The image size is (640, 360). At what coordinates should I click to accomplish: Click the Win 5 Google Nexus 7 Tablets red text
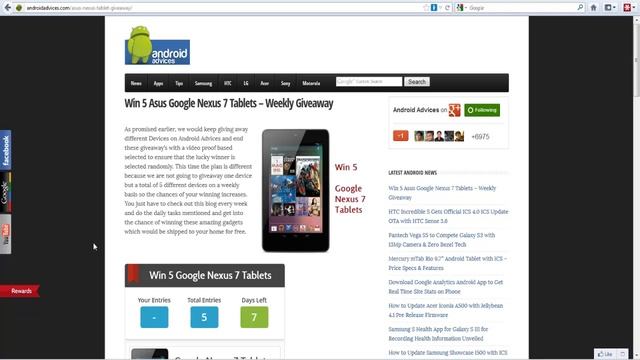click(350, 188)
